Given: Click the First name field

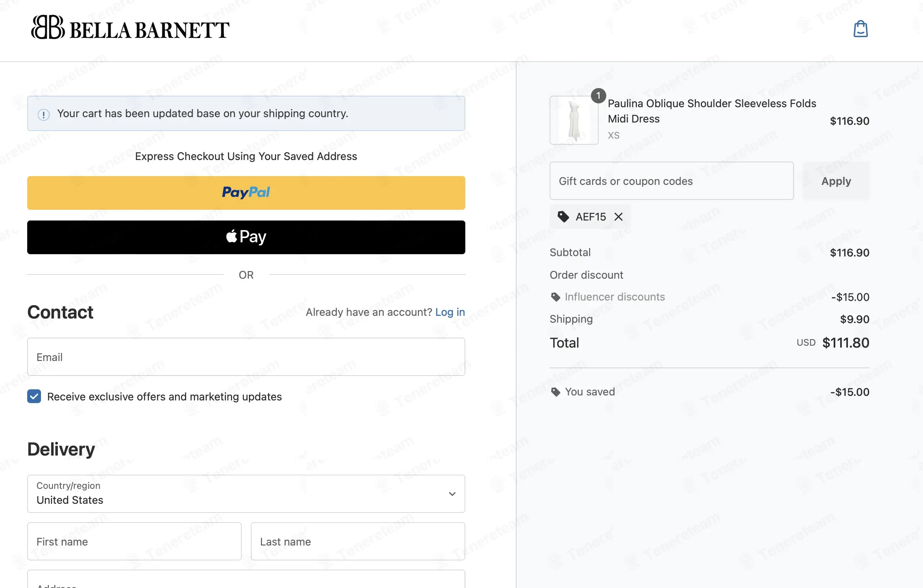Looking at the screenshot, I should pos(134,541).
